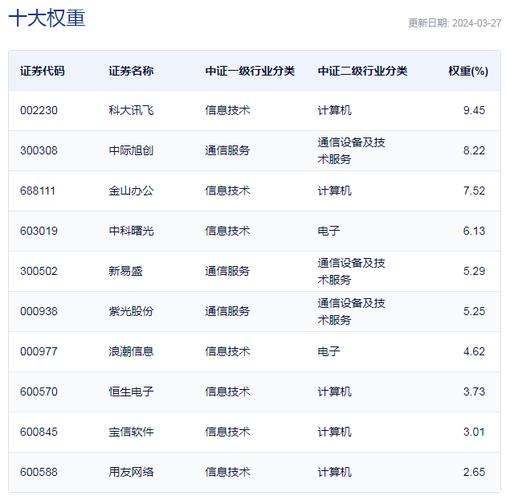Click the 十大权重 heading
Viewport: 506px width, 500px height.
point(47,18)
